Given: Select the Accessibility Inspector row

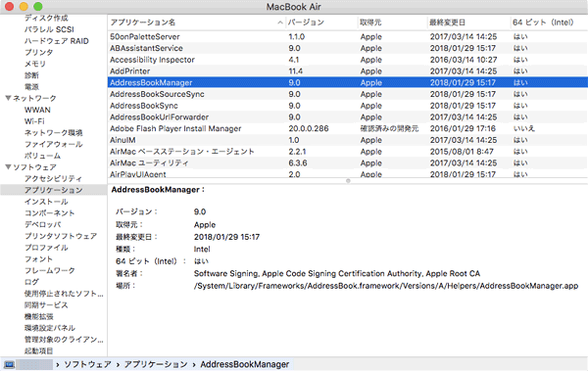Looking at the screenshot, I should click(348, 60).
